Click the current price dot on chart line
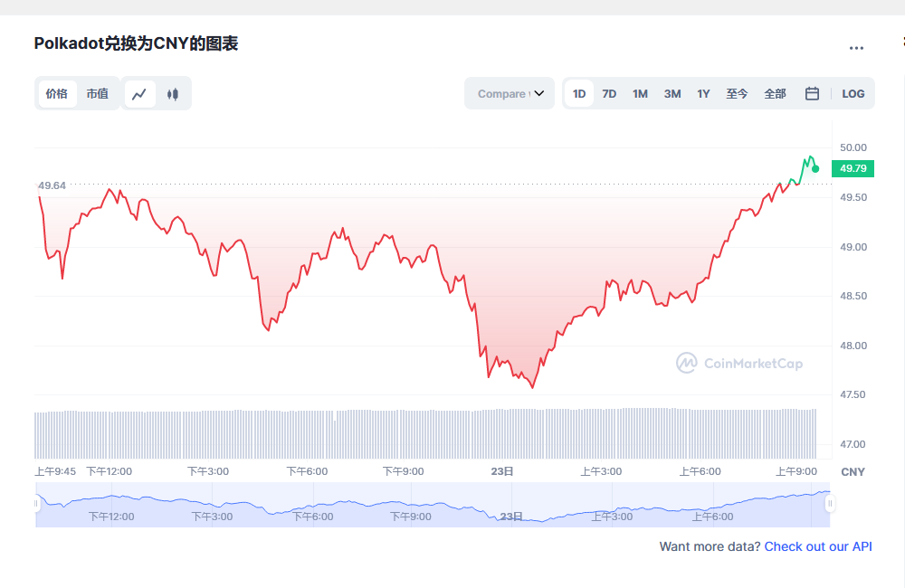The width and height of the screenshot is (905, 588). 815,169
